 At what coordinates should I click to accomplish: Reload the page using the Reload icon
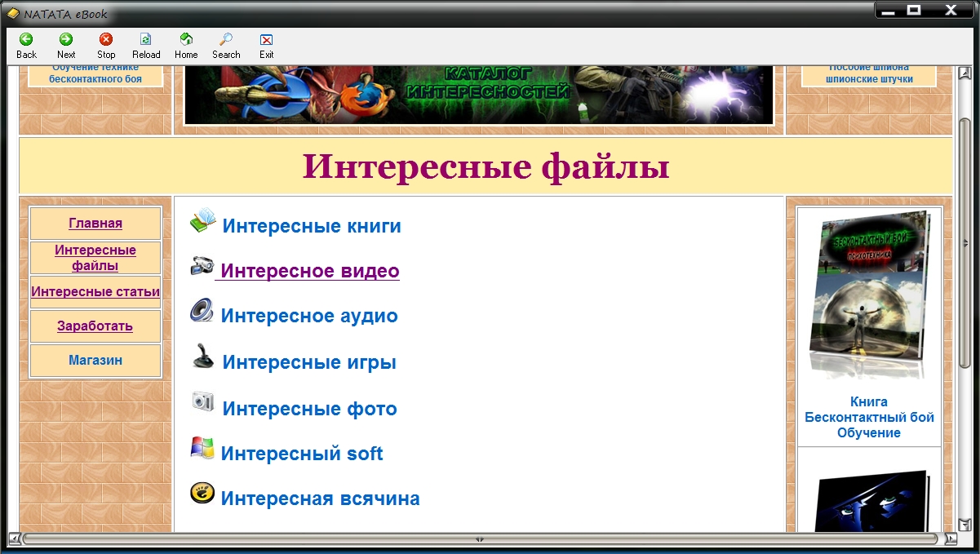point(146,40)
